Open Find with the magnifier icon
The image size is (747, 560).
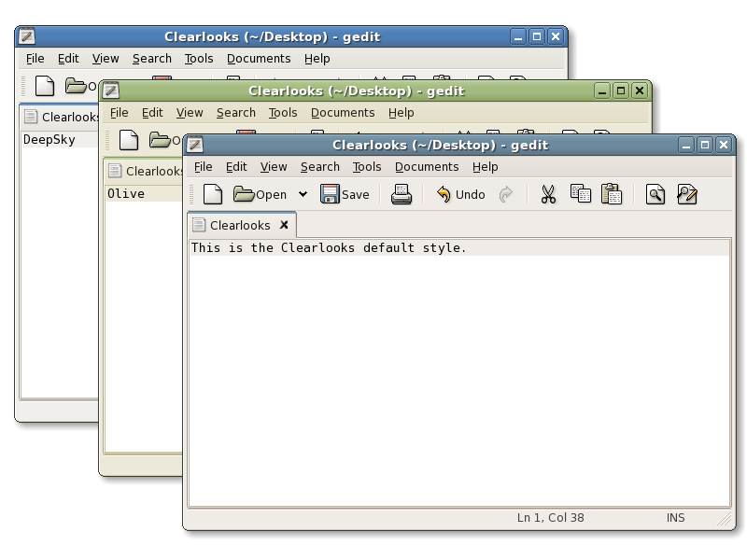[x=655, y=194]
